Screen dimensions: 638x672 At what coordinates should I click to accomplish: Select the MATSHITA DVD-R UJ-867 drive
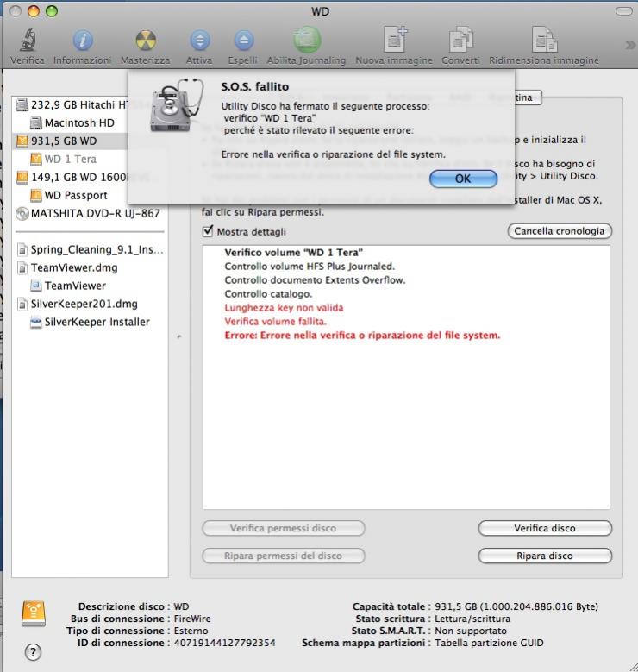pos(88,213)
